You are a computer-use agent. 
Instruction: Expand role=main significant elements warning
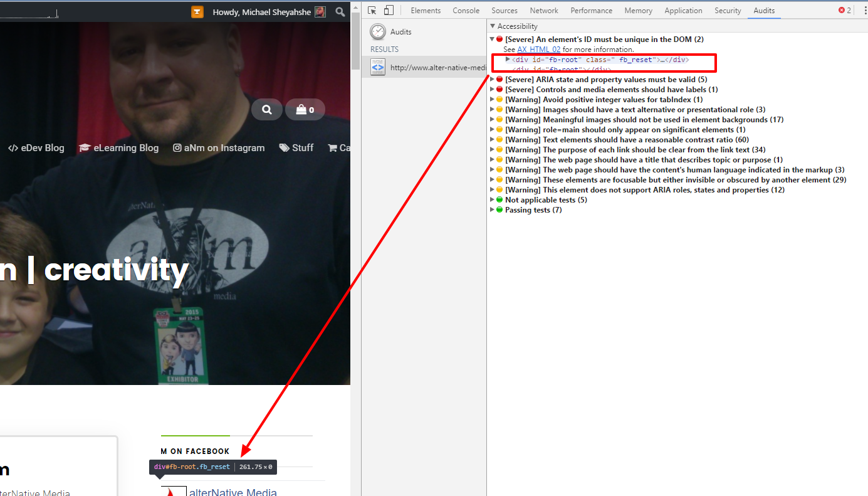click(x=493, y=130)
